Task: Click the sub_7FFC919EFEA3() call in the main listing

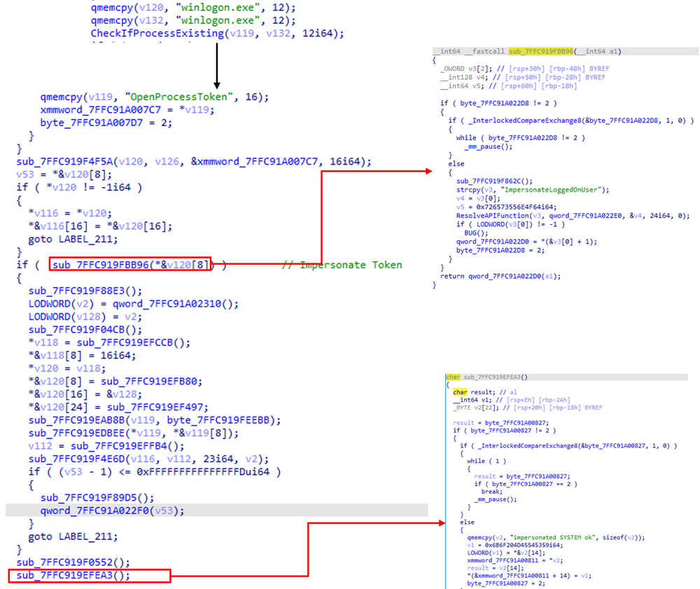Action: [x=73, y=576]
